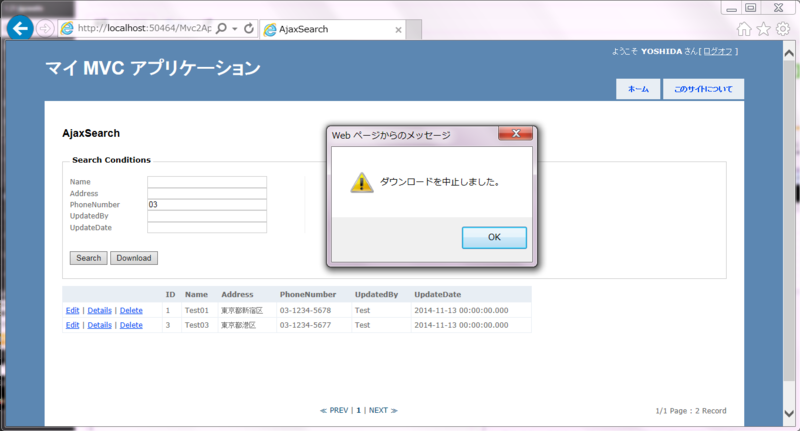Viewport: 800px width, 431px height.
Task: Open the このサイトについて menu tab
Action: [x=703, y=89]
